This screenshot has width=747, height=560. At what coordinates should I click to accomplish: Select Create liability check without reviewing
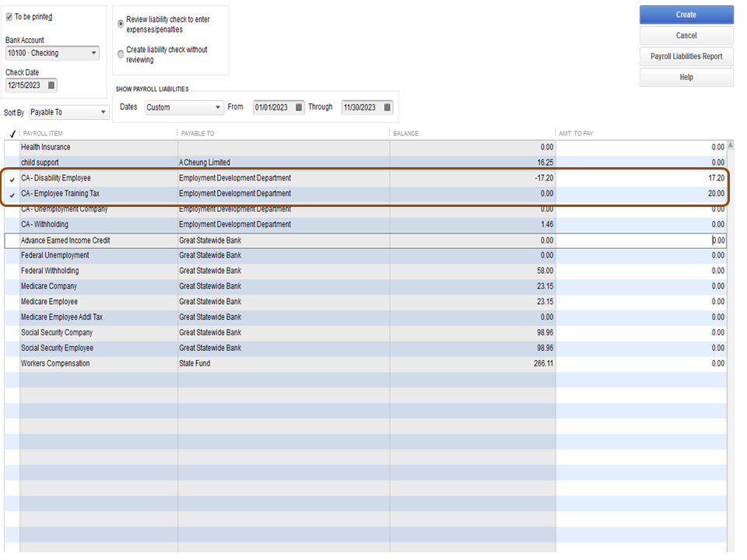pyautogui.click(x=120, y=54)
